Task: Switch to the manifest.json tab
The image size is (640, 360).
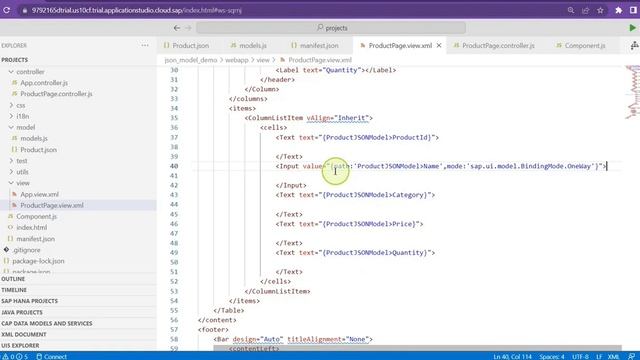Action: (x=315, y=45)
